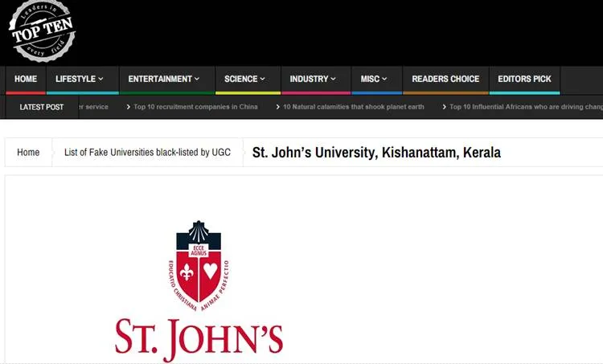603x364 pixels.
Task: Select EDITORS PICK in navigation bar
Action: pyautogui.click(x=524, y=80)
